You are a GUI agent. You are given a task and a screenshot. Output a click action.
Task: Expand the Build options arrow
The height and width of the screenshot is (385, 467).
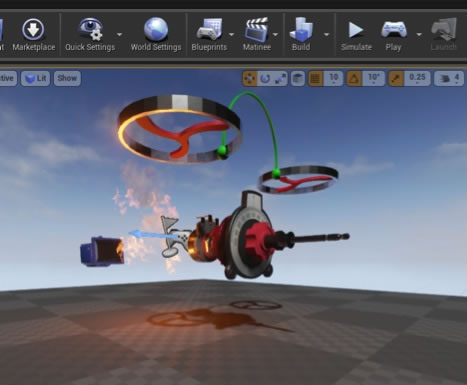(x=326, y=34)
